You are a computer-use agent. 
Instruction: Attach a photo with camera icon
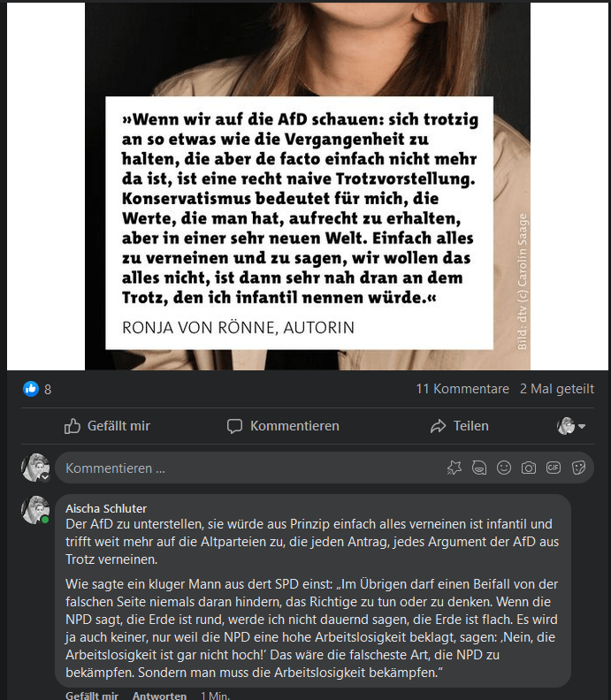pyautogui.click(x=529, y=468)
